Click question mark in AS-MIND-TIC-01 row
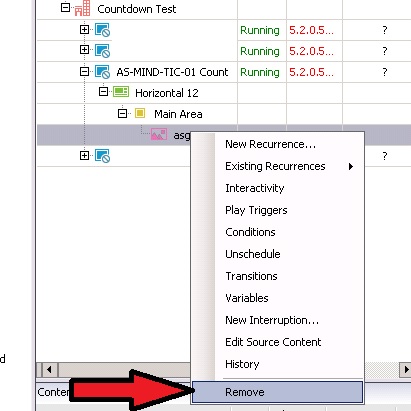Screen dimensions: 411x411 click(x=385, y=72)
